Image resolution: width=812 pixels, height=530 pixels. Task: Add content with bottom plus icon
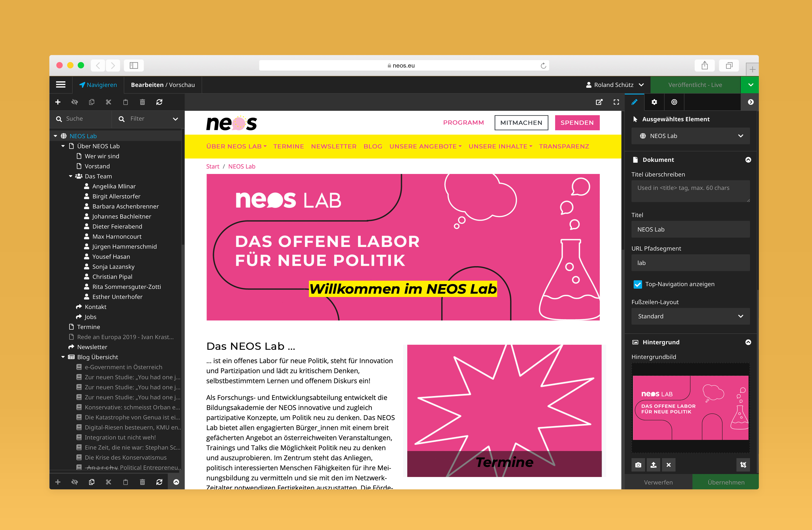(58, 482)
